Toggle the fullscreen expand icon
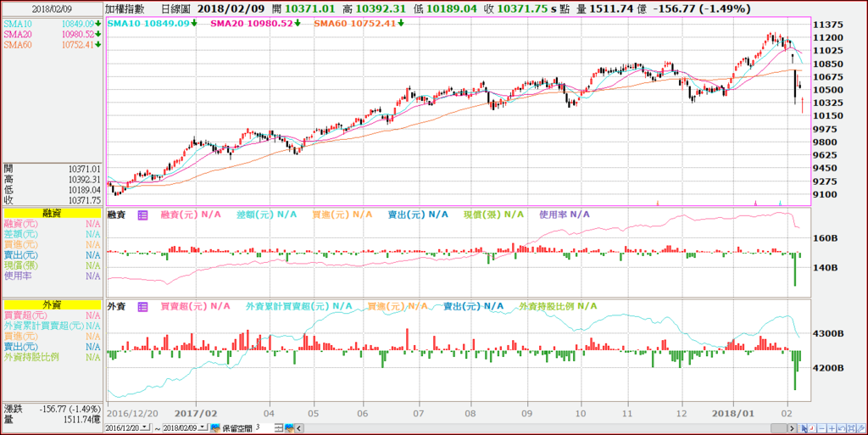The image size is (868, 435). (851, 428)
